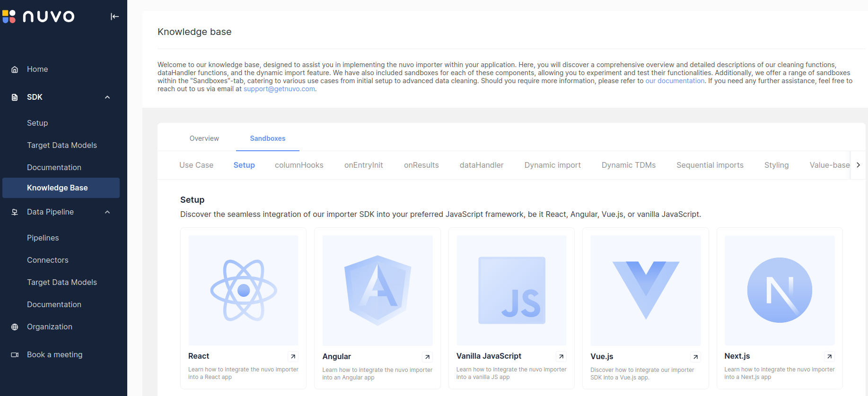The width and height of the screenshot is (868, 396).
Task: Open Target Data Models under SDK
Action: (62, 145)
